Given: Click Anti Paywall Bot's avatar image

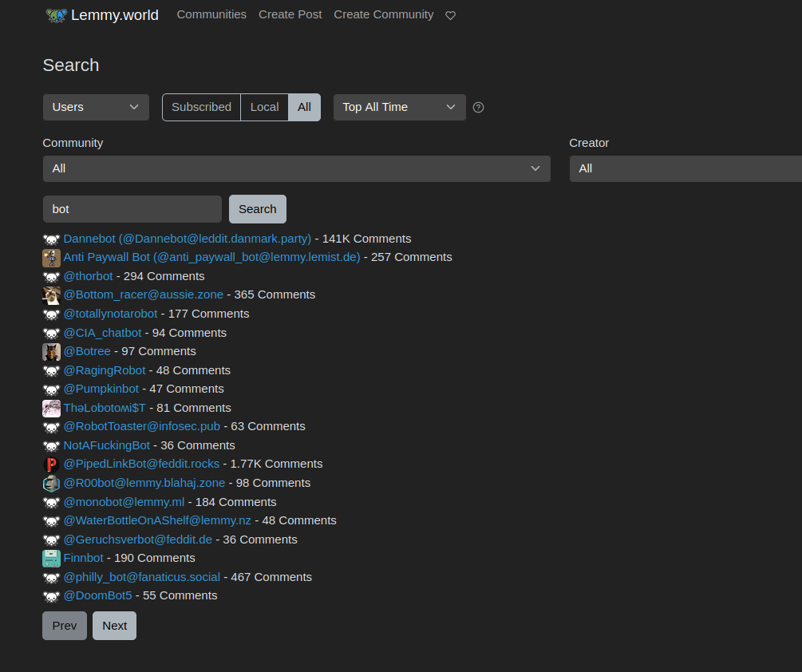Looking at the screenshot, I should coord(51,258).
